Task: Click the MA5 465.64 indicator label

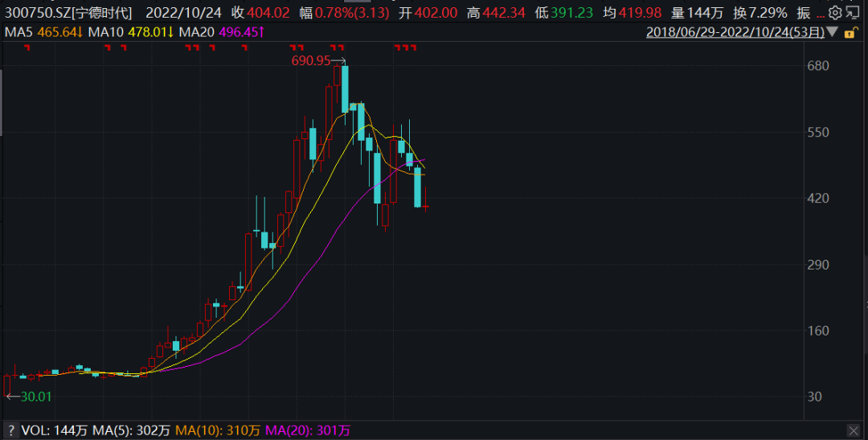Action: (x=43, y=33)
